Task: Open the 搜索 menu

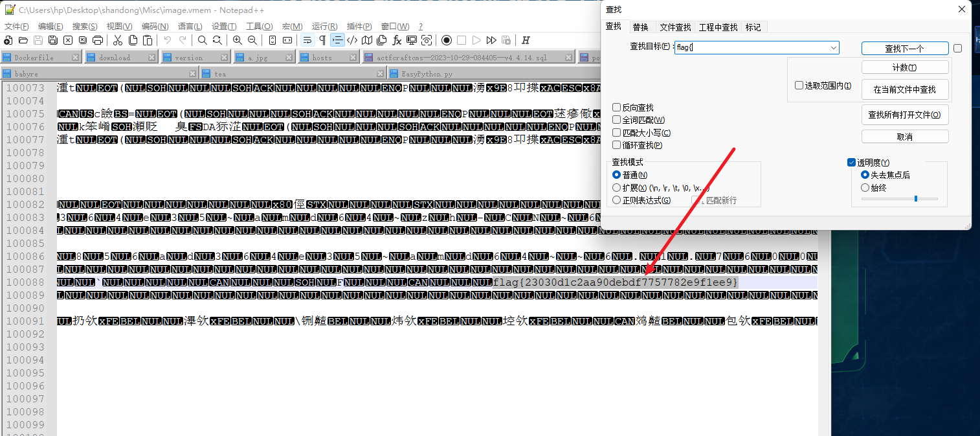Action: pos(85,27)
